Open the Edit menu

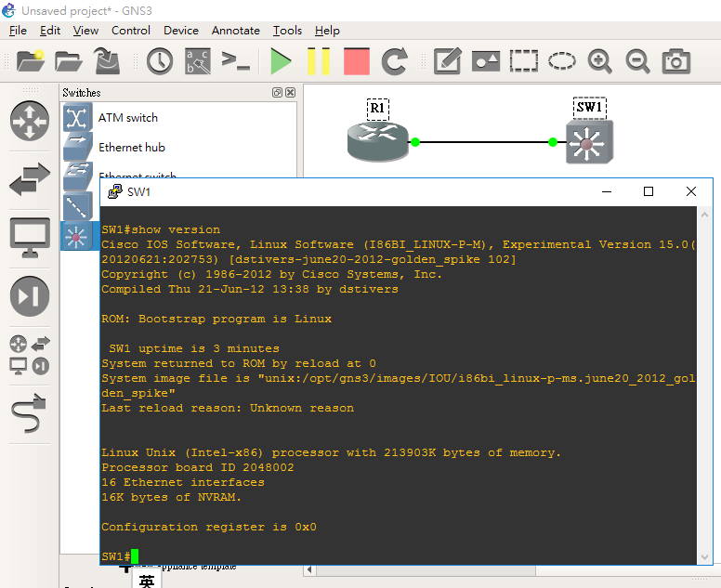tap(49, 31)
